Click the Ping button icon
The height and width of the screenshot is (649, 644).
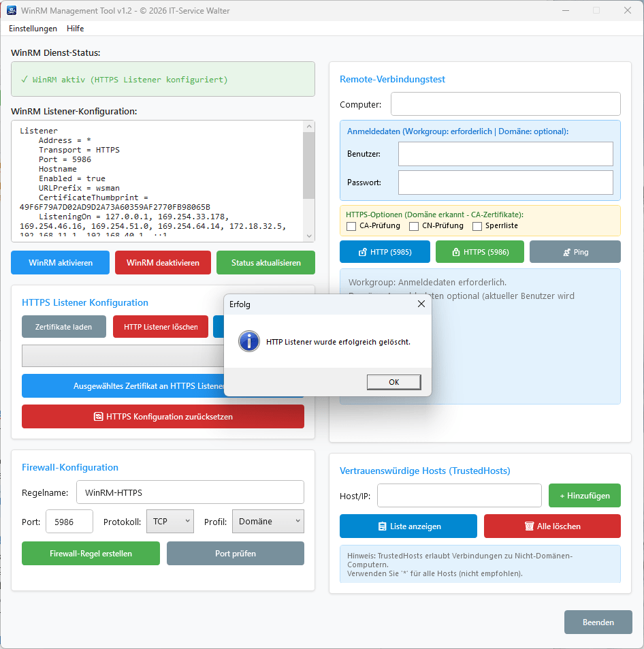coord(566,252)
